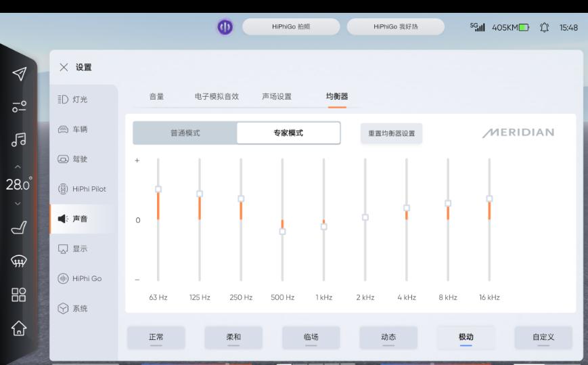588x365 pixels.
Task: Adjust the 1 kHz equalizer slider
Action: tap(324, 227)
